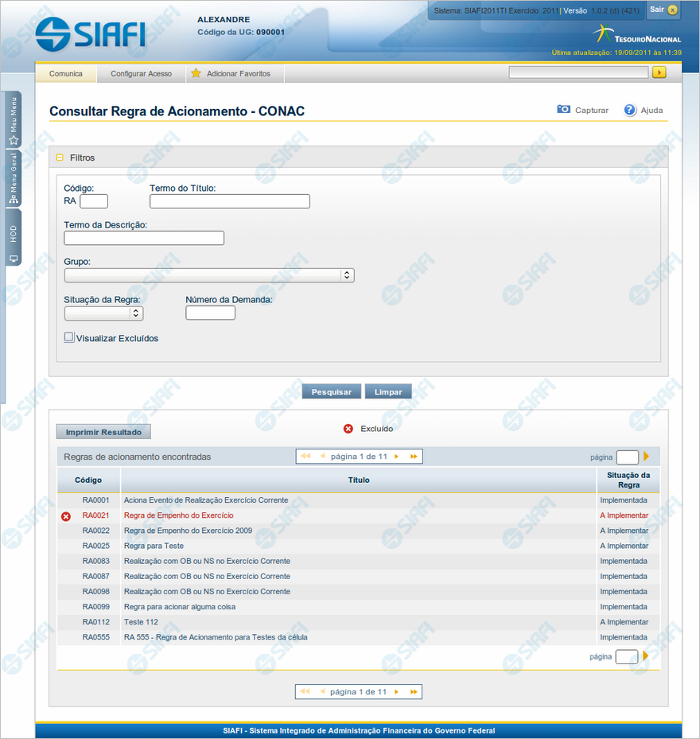Screen dimensions: 700x739
Task: Jump to last page in top pager
Action: click(x=414, y=457)
